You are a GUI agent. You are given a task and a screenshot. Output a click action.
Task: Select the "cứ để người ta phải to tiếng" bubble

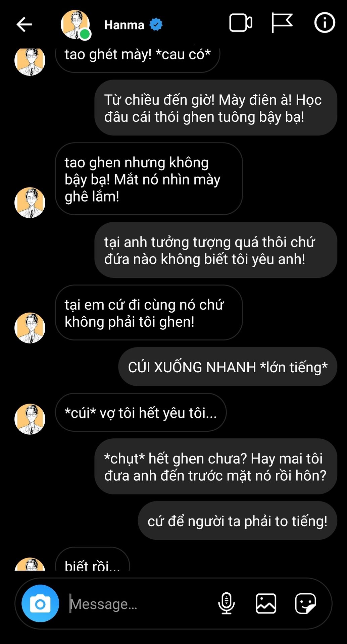point(237,521)
